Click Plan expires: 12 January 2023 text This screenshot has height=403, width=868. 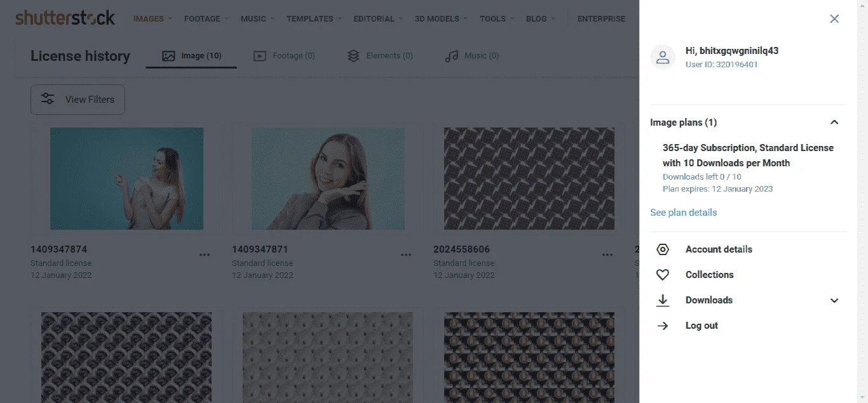[717, 189]
